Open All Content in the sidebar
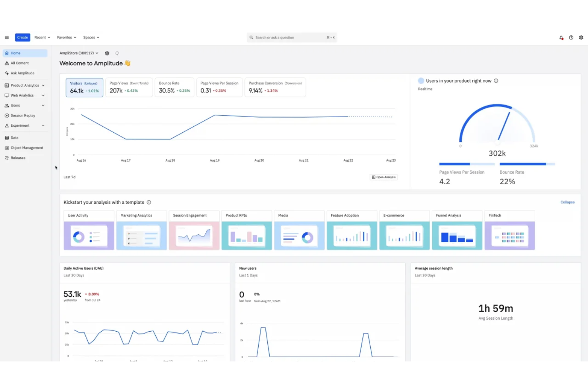The width and height of the screenshot is (588, 392). (x=25, y=63)
